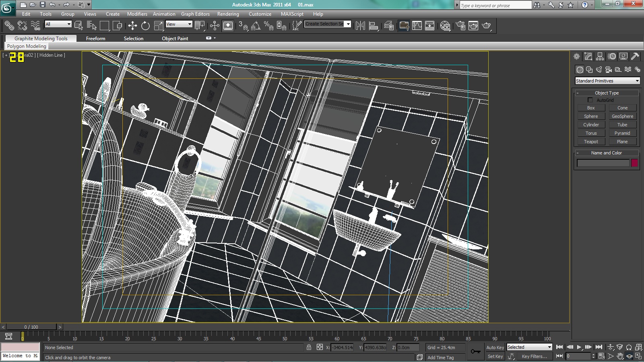Open the All selection filter dropdown
This screenshot has height=362, width=644.
(58, 24)
